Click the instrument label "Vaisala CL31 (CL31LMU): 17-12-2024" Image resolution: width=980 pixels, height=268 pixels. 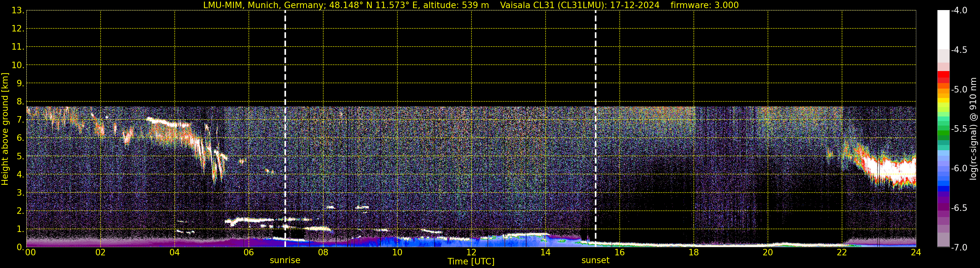coord(580,5)
